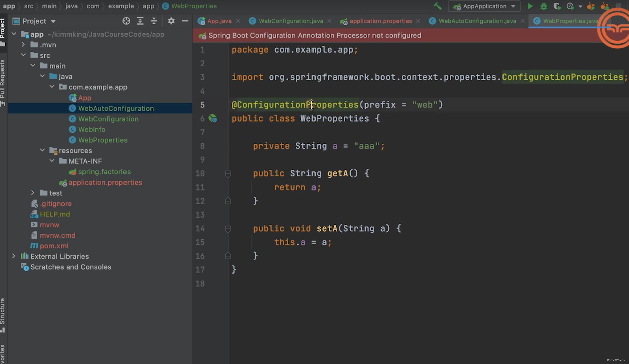The image size is (629, 364).
Task: Switch to the WebConfiguration.java tab
Action: click(x=290, y=21)
